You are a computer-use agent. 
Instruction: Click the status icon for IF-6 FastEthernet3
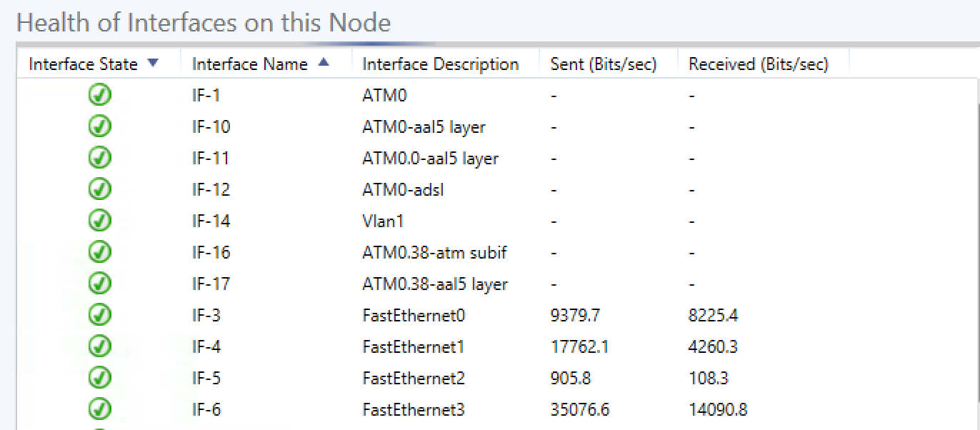(x=100, y=409)
